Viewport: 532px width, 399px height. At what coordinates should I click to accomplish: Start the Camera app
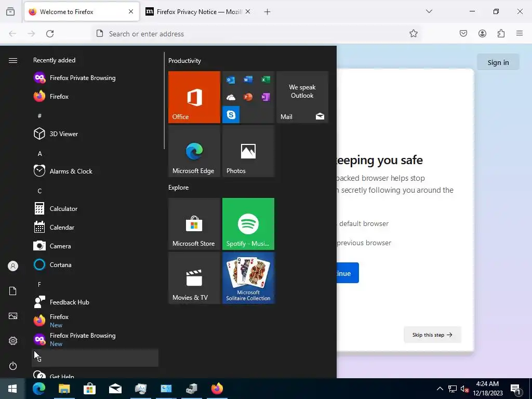tap(95, 246)
